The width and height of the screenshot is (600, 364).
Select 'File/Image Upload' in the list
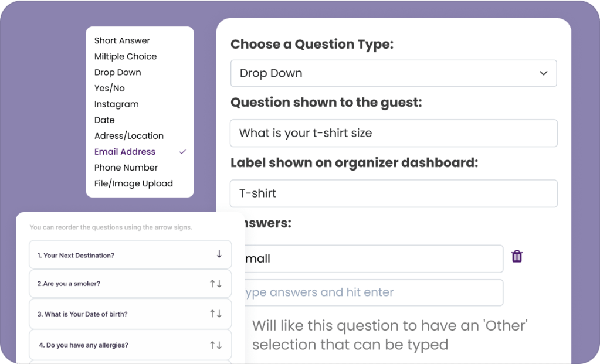click(134, 183)
